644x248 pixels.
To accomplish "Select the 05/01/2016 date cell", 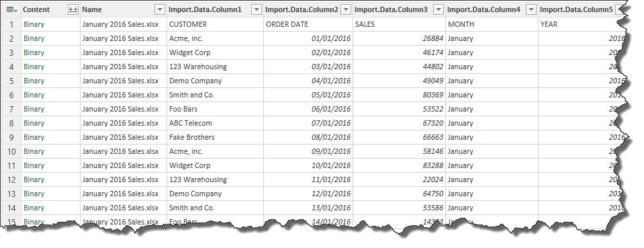I will pyautogui.click(x=308, y=95).
